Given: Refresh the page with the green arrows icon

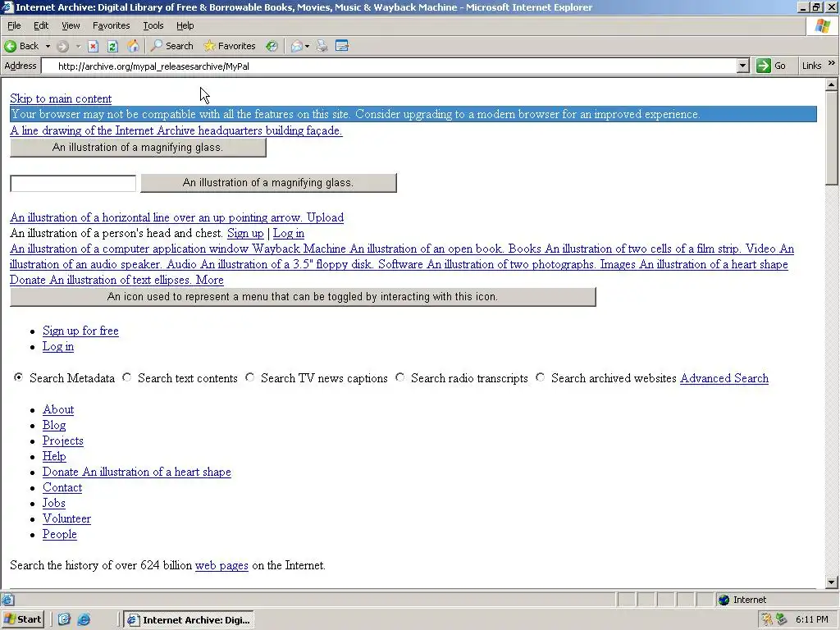Looking at the screenshot, I should [112, 46].
